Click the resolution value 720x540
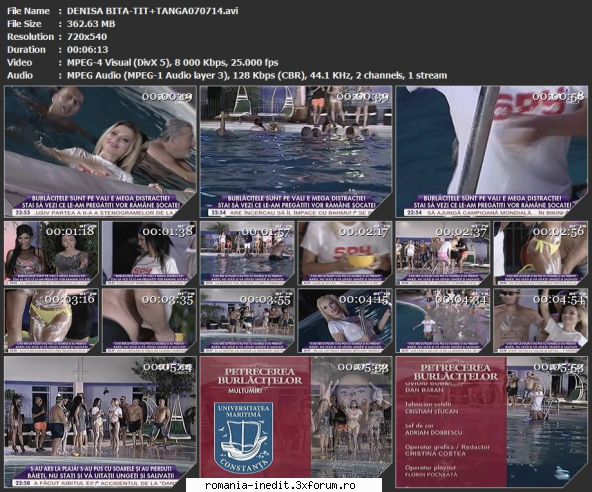This screenshot has width=592, height=492. pos(87,37)
